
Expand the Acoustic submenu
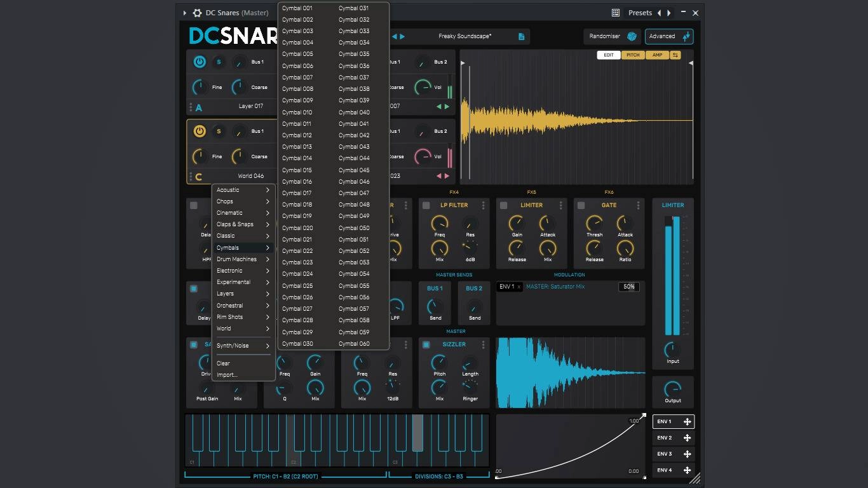click(x=243, y=190)
